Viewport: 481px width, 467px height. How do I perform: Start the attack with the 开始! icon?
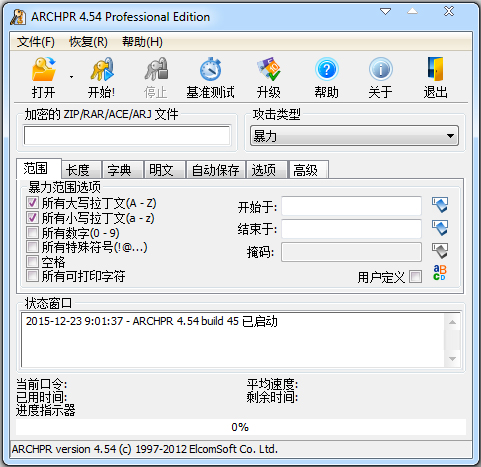102,69
